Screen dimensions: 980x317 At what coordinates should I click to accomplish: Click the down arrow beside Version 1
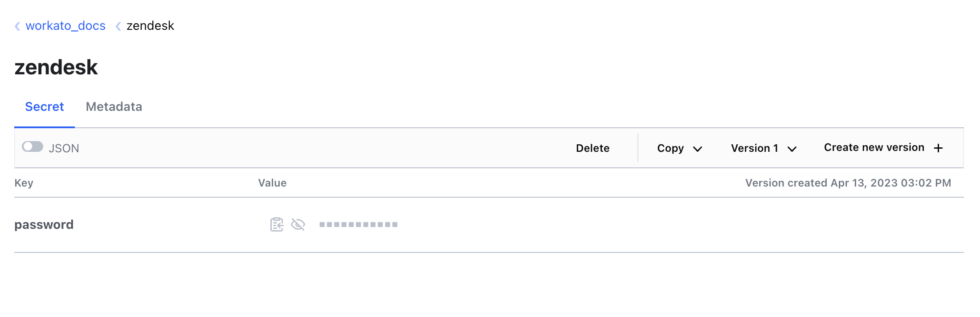coord(792,149)
